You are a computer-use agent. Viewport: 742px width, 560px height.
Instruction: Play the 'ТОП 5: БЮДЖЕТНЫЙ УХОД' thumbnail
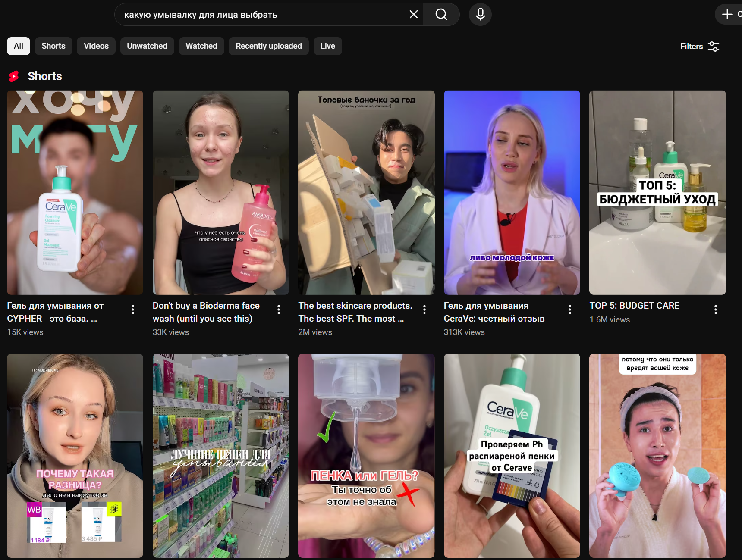(658, 193)
